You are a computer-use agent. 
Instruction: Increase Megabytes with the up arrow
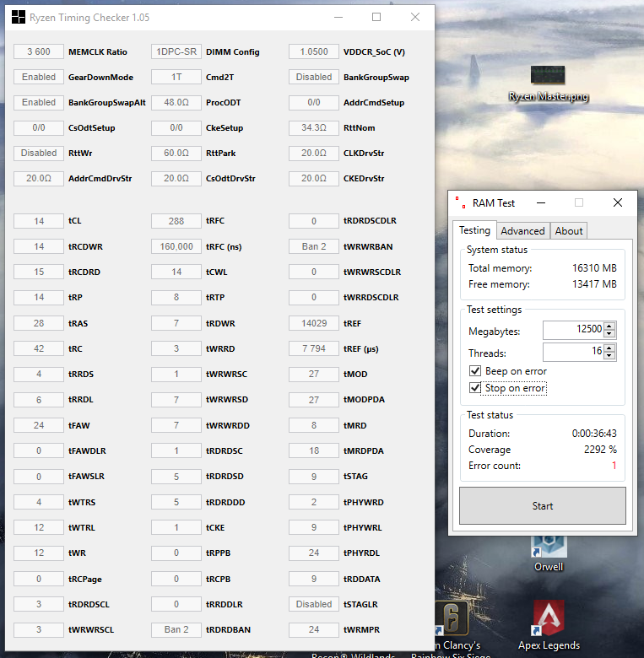pos(609,326)
